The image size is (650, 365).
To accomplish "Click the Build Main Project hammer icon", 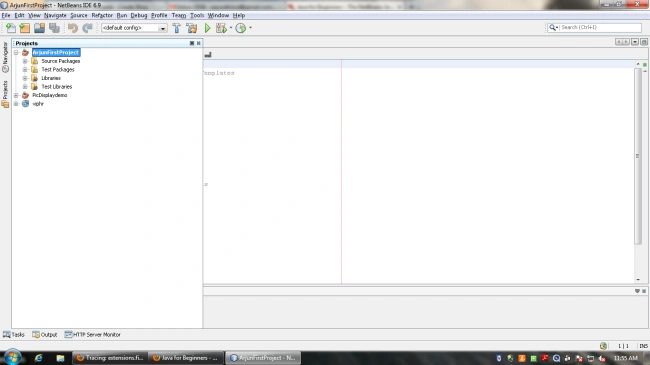I will [177, 28].
